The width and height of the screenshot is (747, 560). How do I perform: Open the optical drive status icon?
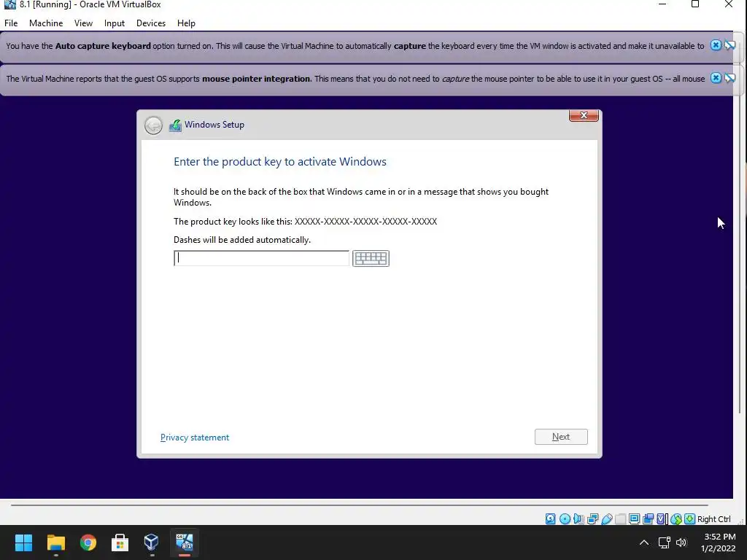coord(565,519)
